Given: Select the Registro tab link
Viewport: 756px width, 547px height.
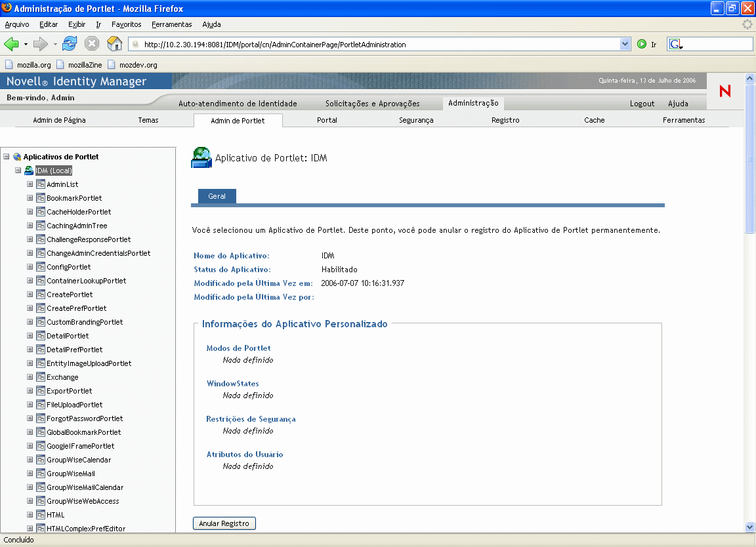Looking at the screenshot, I should (505, 120).
